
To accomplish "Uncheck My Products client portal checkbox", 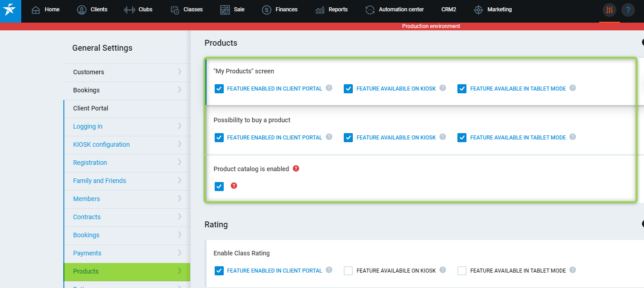I will pyautogui.click(x=219, y=89).
